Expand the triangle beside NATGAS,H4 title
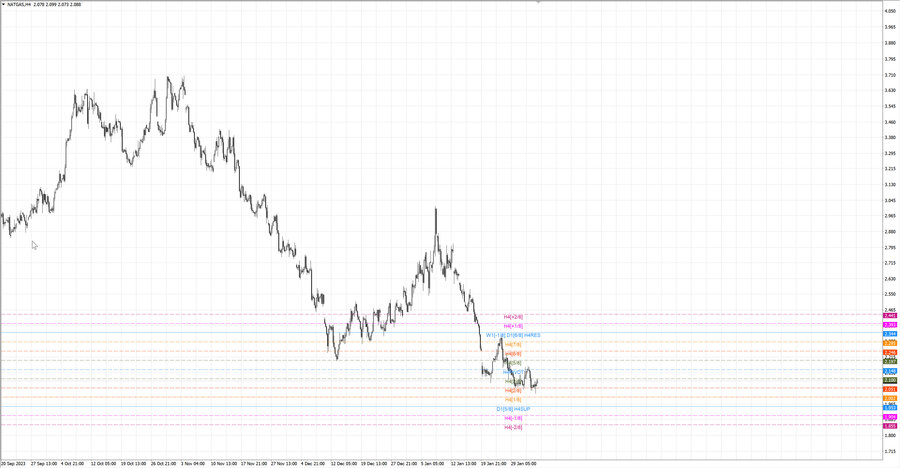This screenshot has height=468, width=900. click(x=4, y=4)
